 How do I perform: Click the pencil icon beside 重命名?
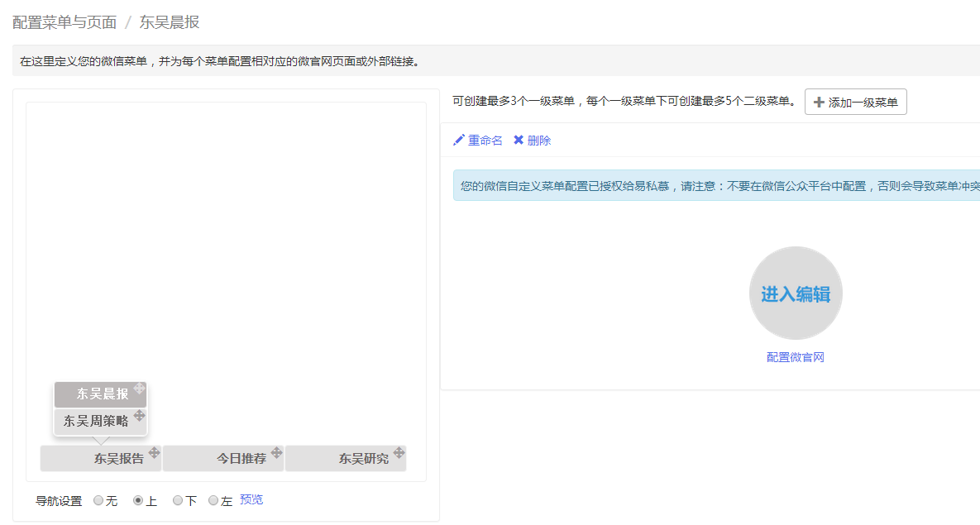pos(459,140)
